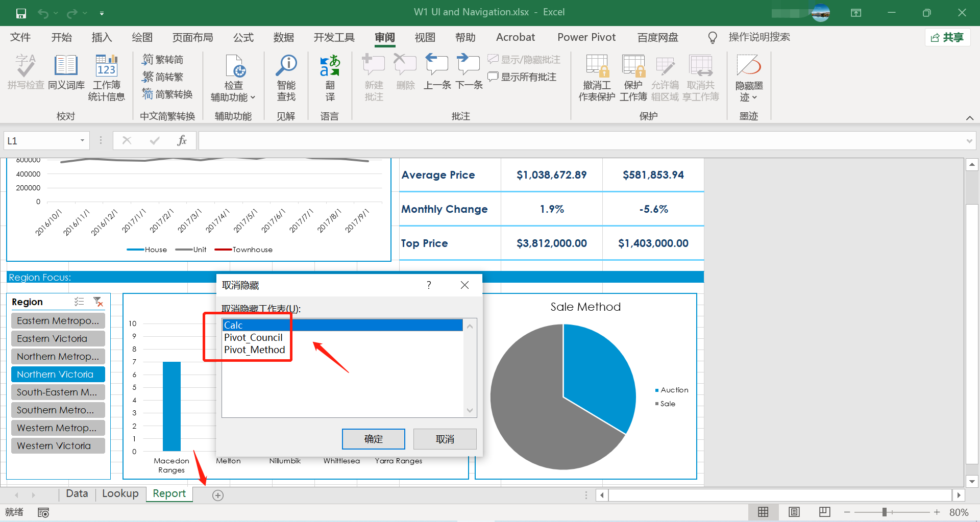
Task: Click 确定 button in Unhide dialog
Action: pos(373,439)
